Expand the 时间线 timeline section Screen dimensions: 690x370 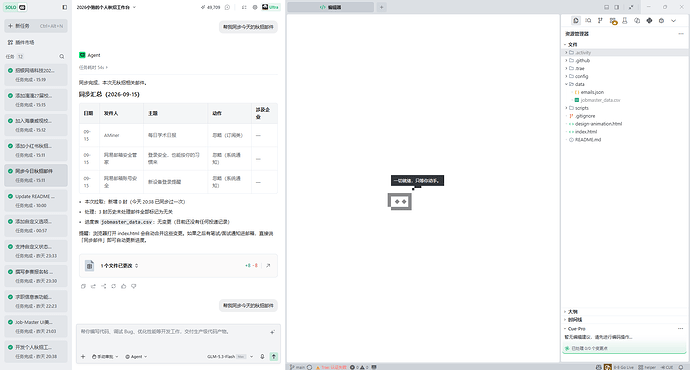click(624, 320)
